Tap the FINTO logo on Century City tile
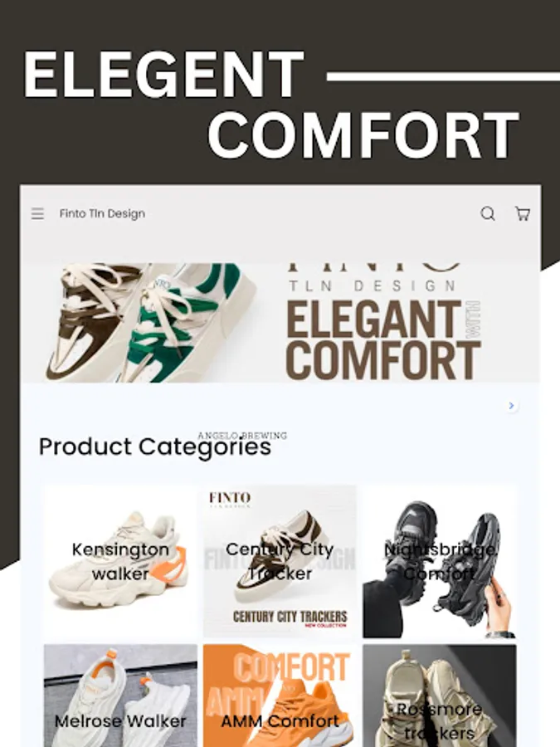 click(x=230, y=500)
